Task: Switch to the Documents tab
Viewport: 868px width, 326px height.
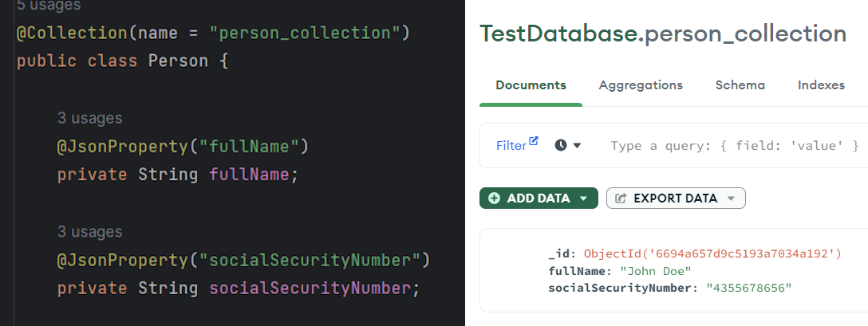Action: [x=531, y=85]
